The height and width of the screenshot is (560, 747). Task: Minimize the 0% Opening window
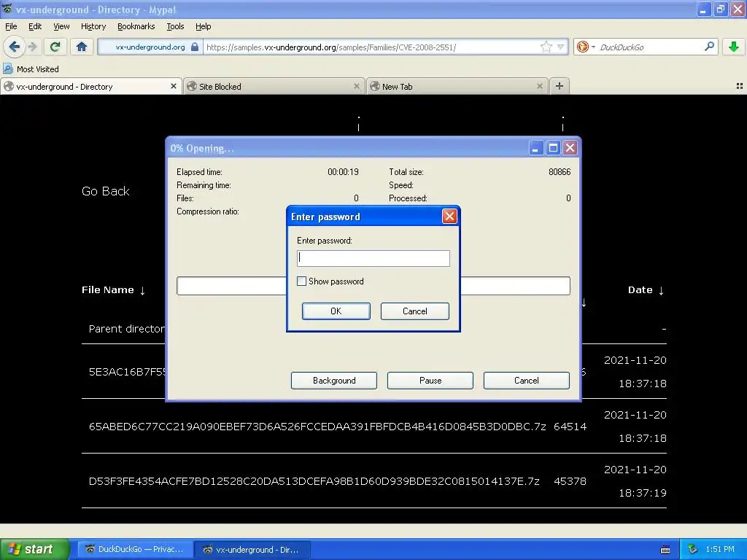536,148
